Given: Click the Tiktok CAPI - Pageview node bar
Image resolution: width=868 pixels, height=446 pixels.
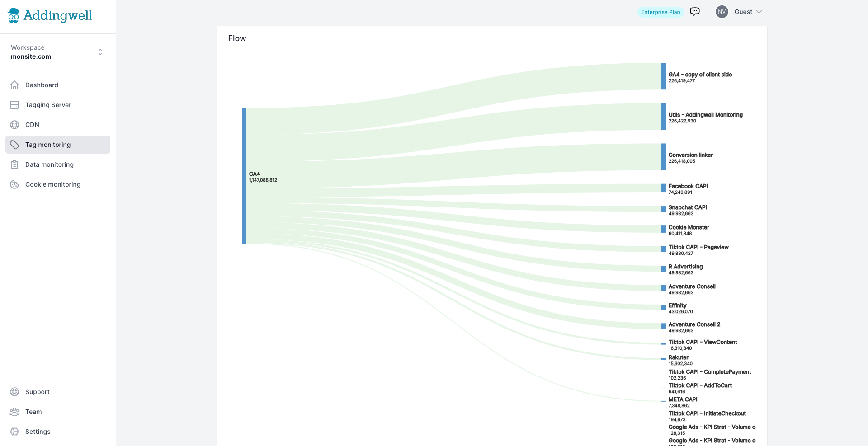Looking at the screenshot, I should coord(664,249).
